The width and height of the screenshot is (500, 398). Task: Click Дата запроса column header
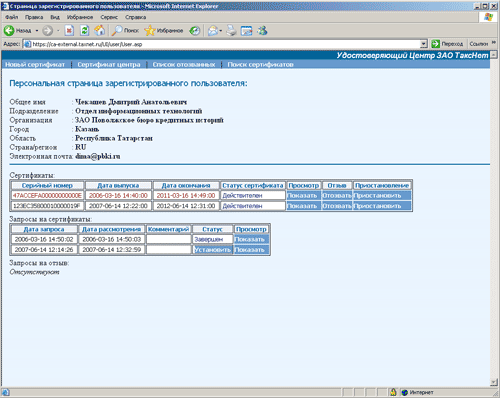pos(44,229)
